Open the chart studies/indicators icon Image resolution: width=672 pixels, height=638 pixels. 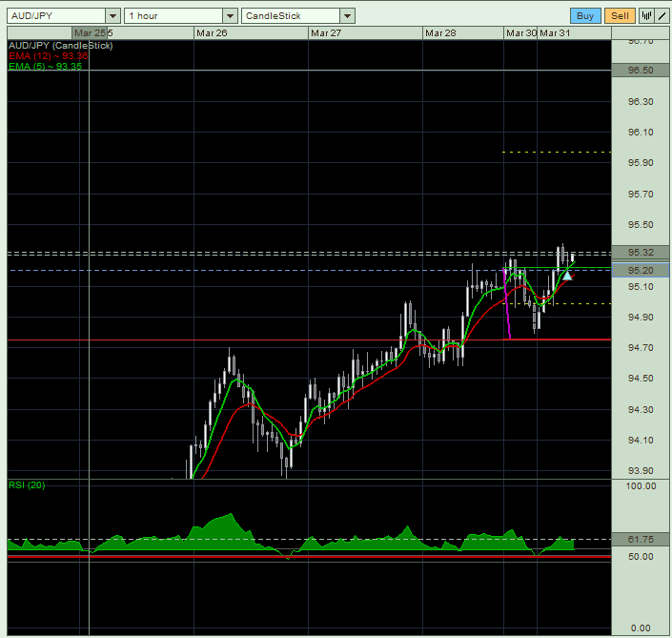pyautogui.click(x=646, y=16)
